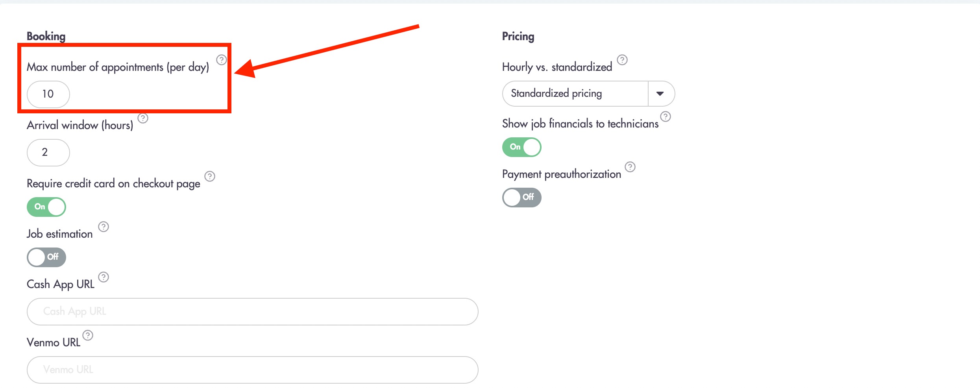
Task: Click the Venmo URL help icon
Action: coord(88,335)
